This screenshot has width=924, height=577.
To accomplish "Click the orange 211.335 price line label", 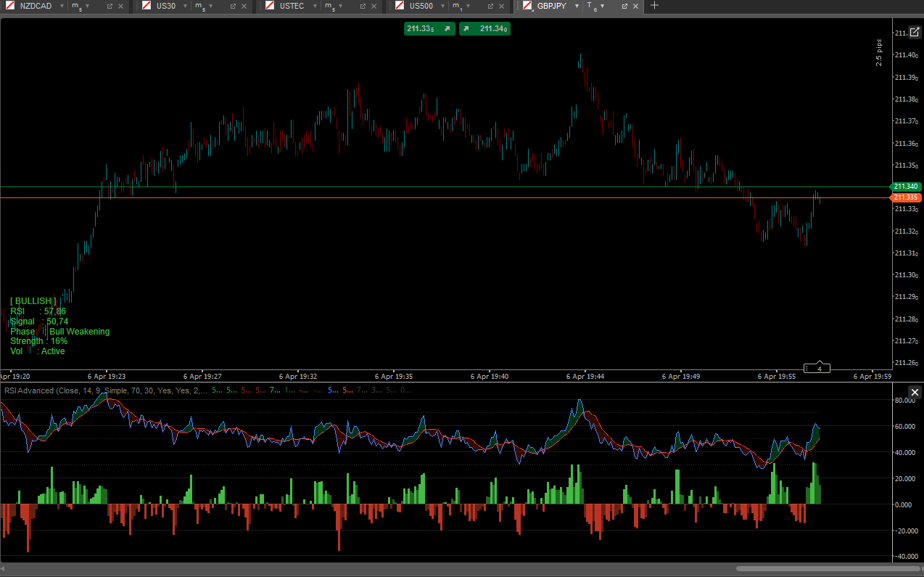I will (906, 197).
